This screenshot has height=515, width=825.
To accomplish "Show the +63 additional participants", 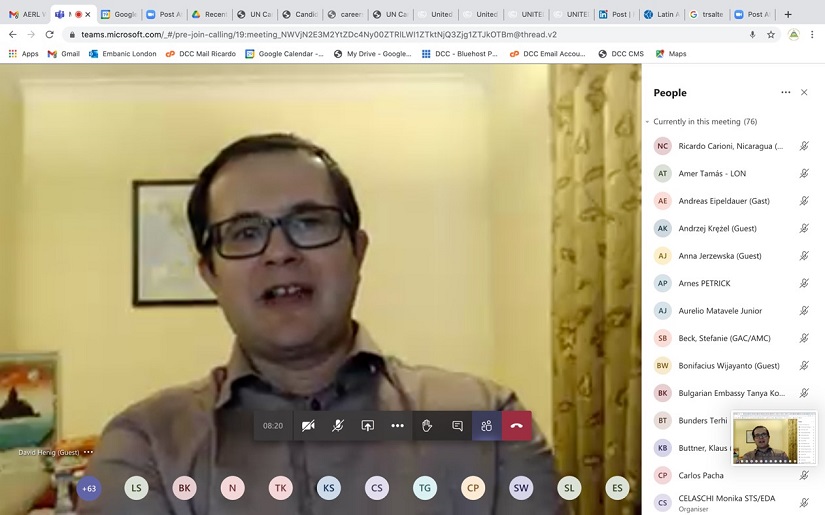I will [x=89, y=488].
